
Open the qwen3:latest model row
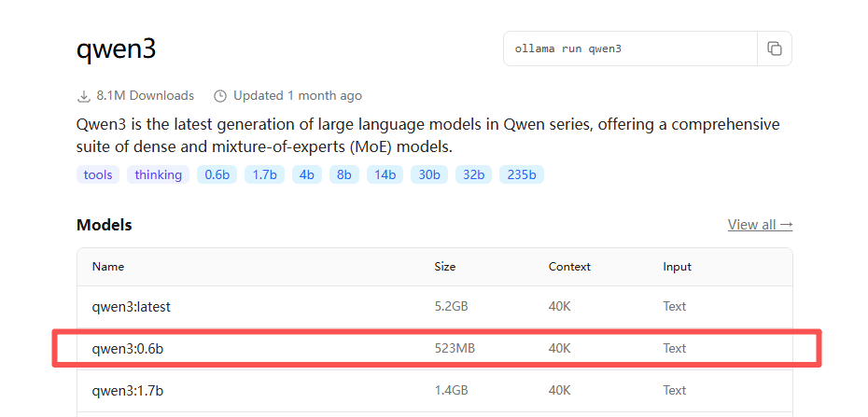click(131, 306)
